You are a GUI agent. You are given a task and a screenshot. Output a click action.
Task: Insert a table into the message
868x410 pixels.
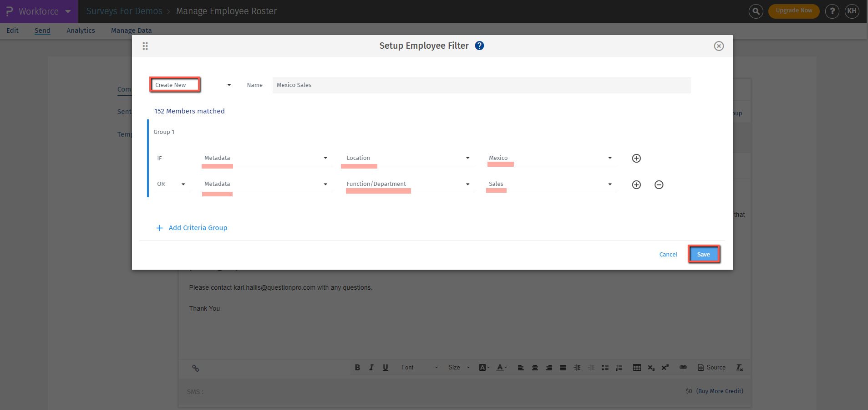636,367
